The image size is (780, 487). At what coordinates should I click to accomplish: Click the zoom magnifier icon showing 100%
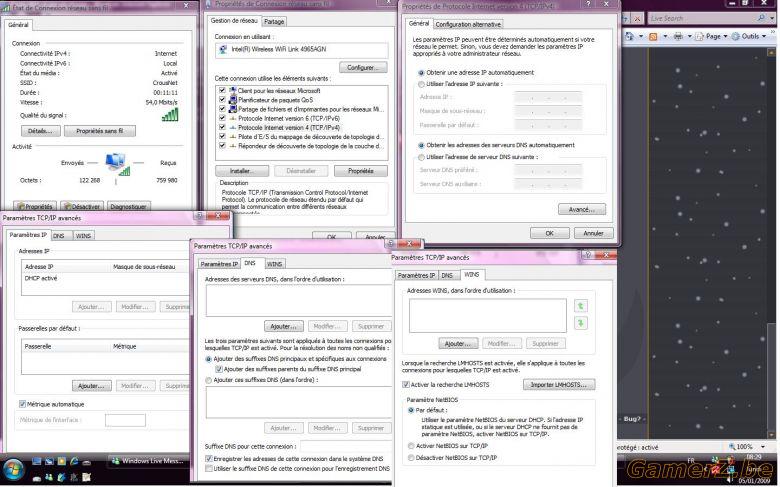click(x=732, y=446)
